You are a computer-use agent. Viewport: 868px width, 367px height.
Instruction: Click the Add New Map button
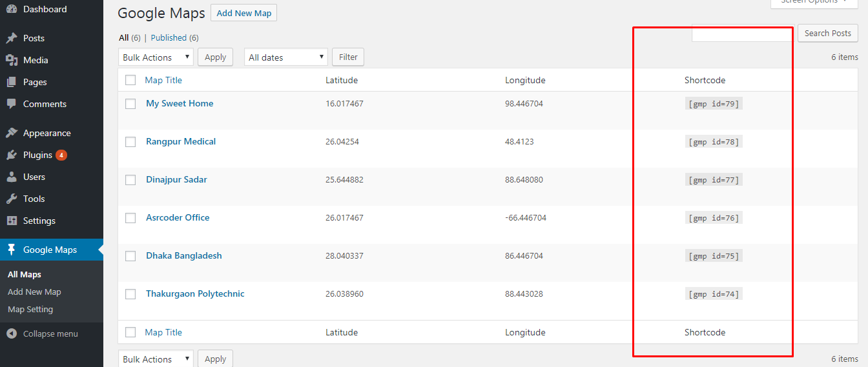click(243, 13)
